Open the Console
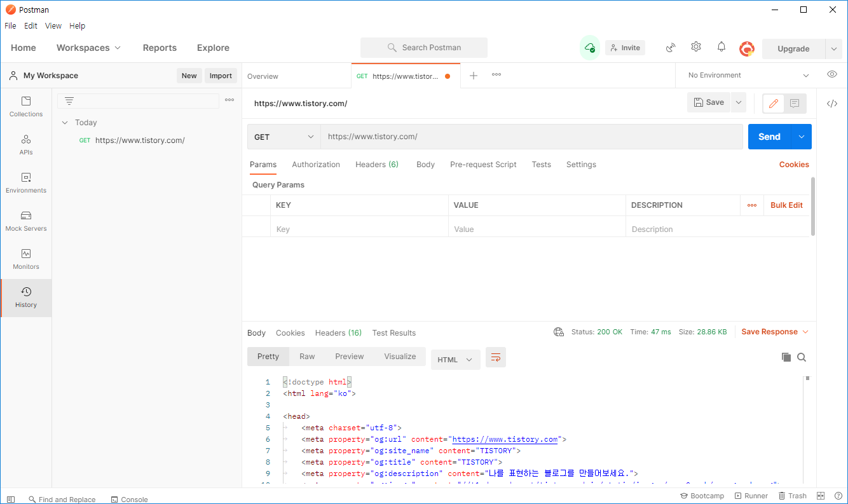The height and width of the screenshot is (504, 848). tap(129, 499)
